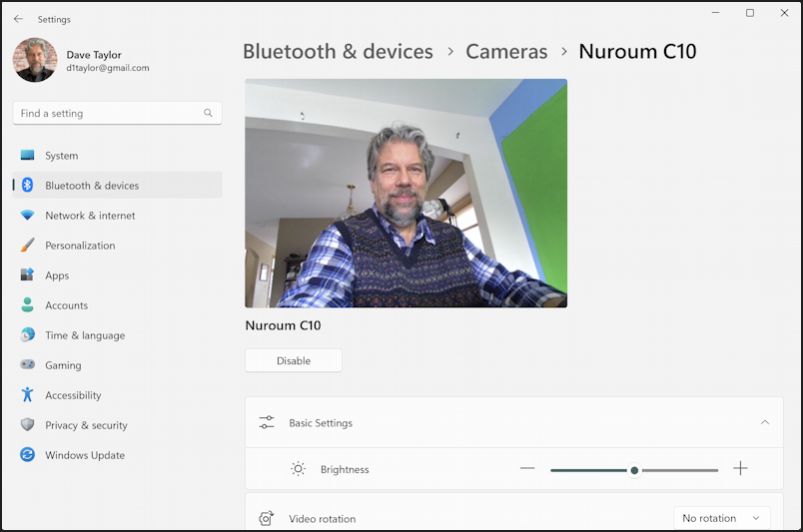Viewport: 803px width, 532px height.
Task: Click the Time & language globe icon
Action: pyautogui.click(x=27, y=334)
